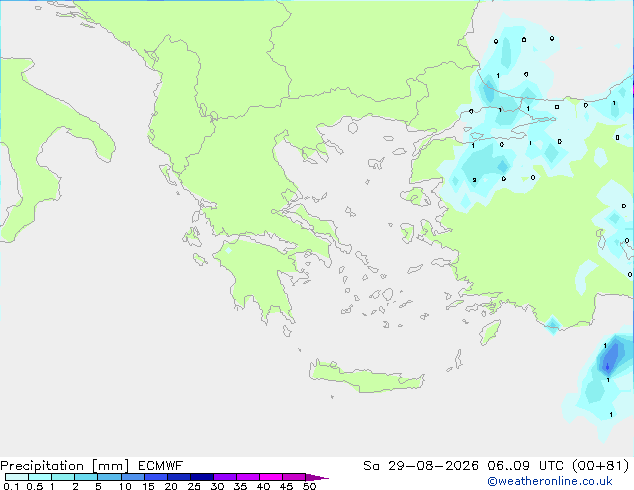
Task: Choose the 2–5 mm legend color swatch
Action: [86, 477]
